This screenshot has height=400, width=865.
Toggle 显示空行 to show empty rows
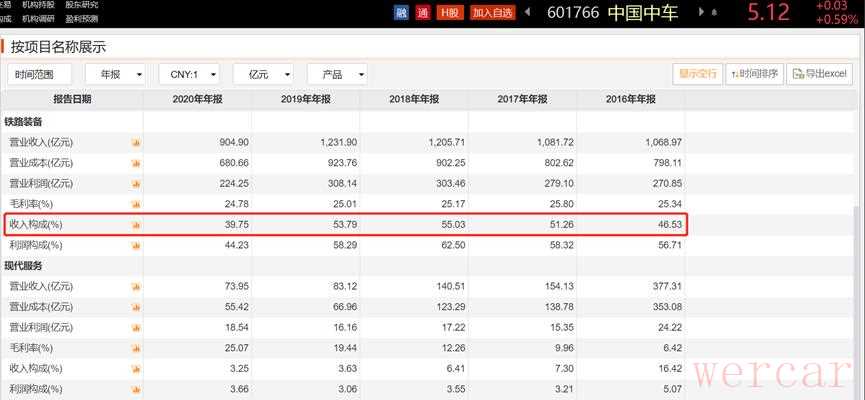pos(698,74)
